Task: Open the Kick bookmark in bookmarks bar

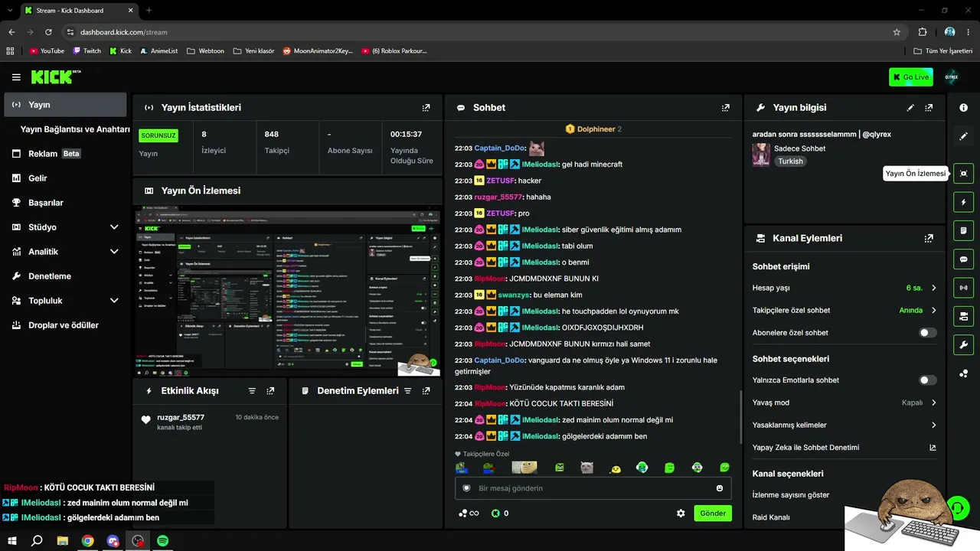Action: 120,51
